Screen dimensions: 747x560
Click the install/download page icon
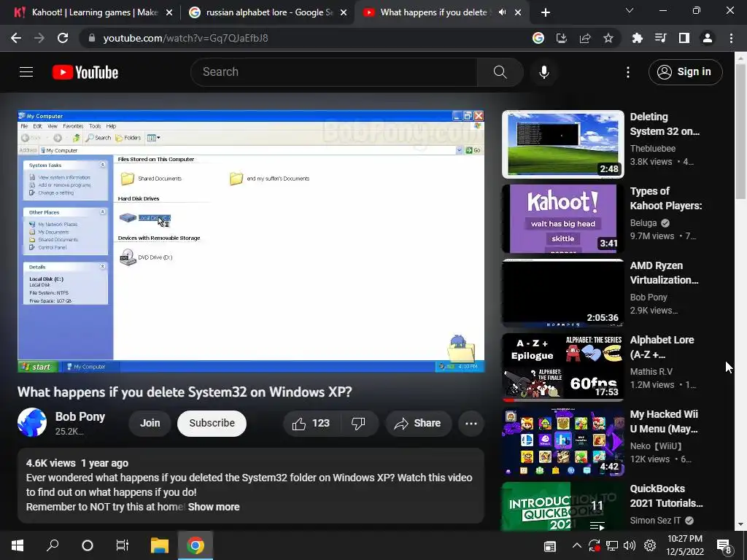(x=562, y=38)
